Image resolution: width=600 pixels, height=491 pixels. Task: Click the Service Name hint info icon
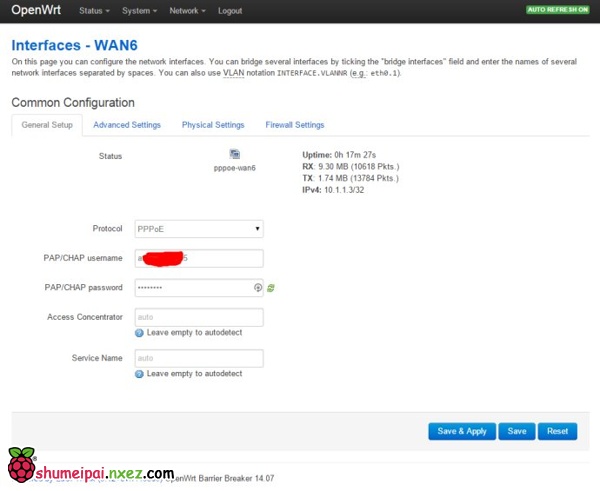coord(139,373)
